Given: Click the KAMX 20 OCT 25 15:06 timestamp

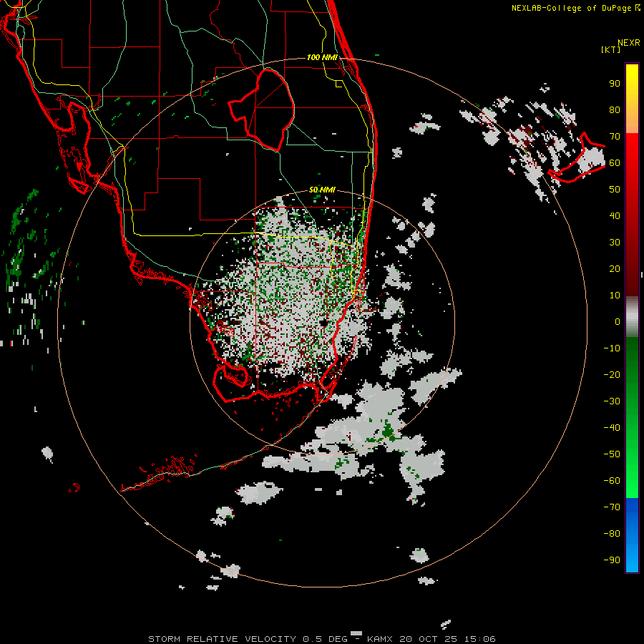Looking at the screenshot, I should (431, 639).
